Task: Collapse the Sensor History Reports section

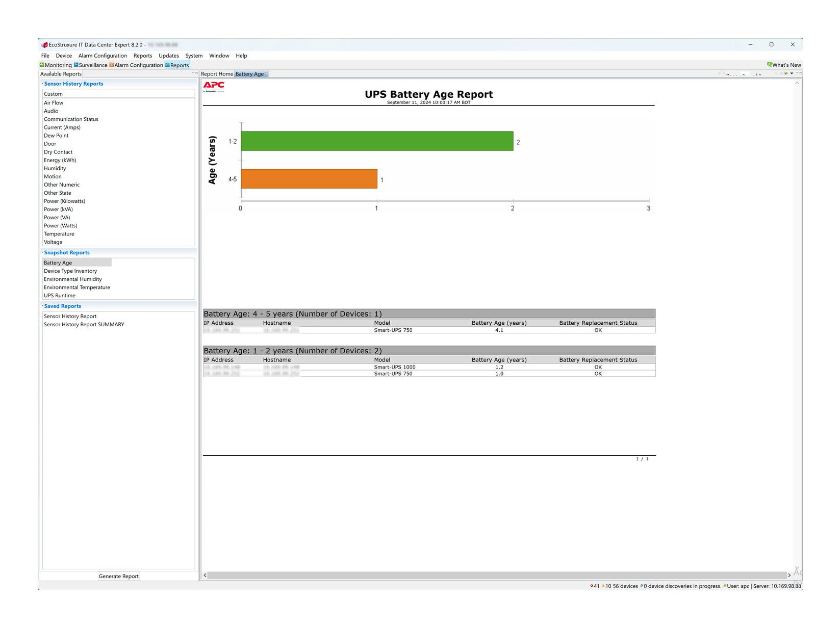Action: 42,83
